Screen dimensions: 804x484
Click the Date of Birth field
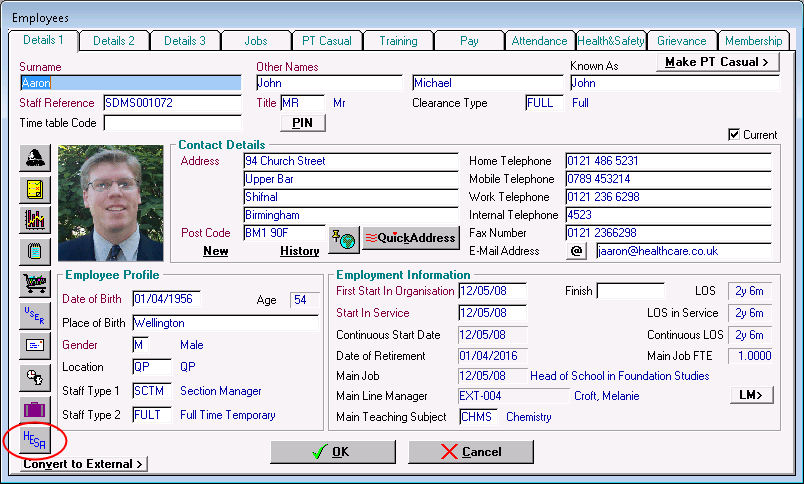[166, 299]
